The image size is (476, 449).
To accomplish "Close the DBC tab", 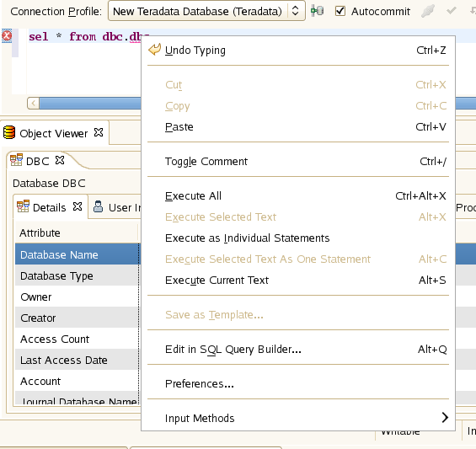I will (x=60, y=160).
